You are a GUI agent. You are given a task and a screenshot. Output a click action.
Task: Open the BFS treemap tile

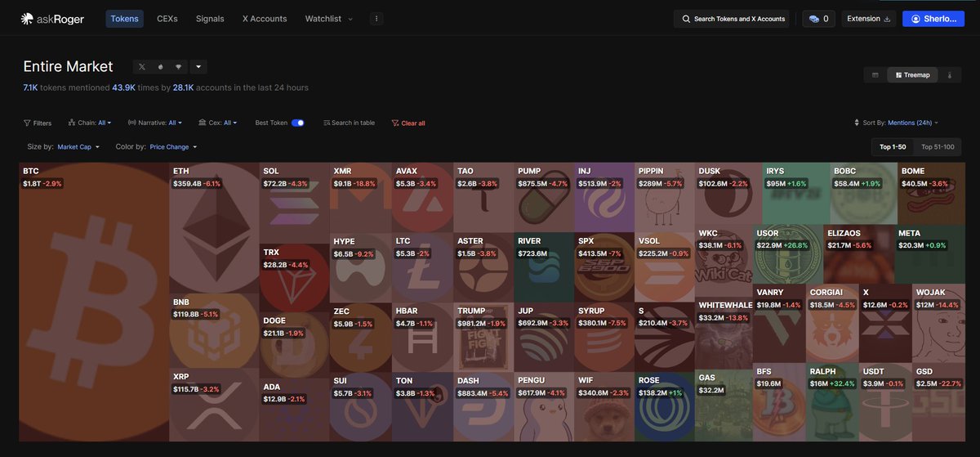pos(778,402)
